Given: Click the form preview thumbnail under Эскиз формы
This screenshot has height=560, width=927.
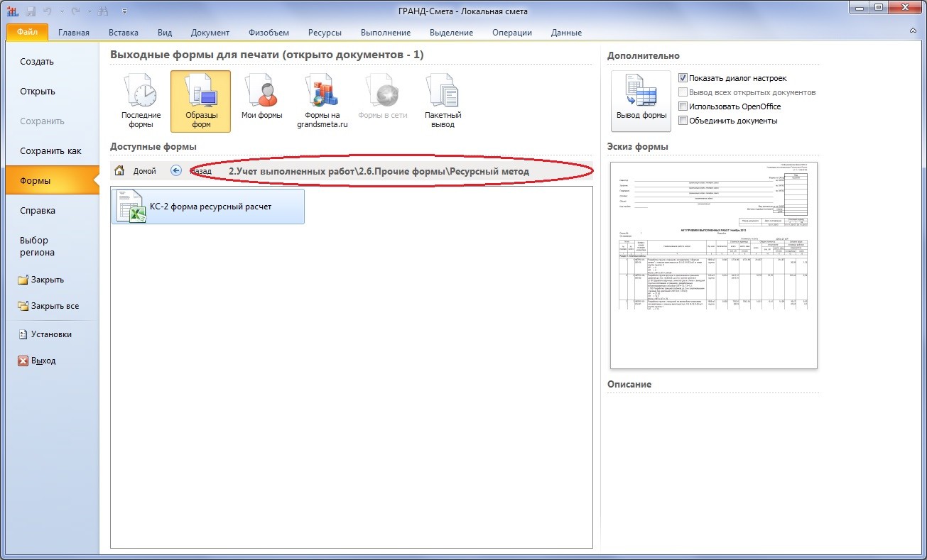Looking at the screenshot, I should tap(714, 265).
